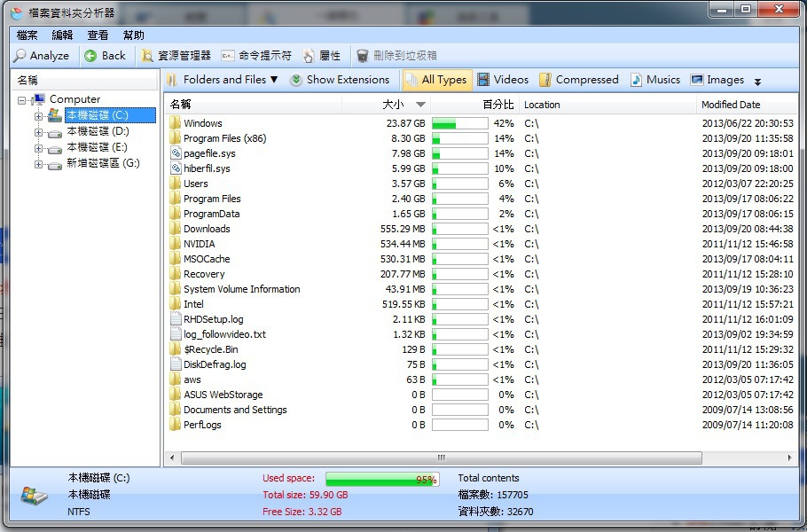Click the pagefile.sys file icon

pos(176,153)
